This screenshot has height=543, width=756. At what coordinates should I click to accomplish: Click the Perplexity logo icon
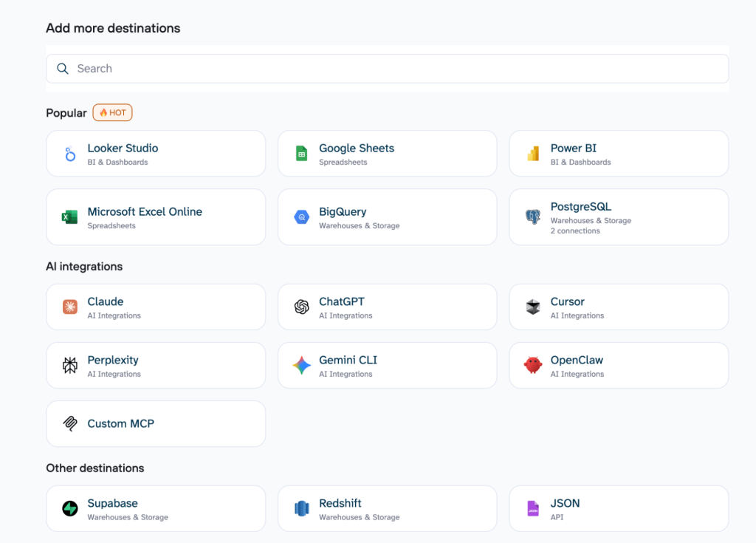click(70, 366)
